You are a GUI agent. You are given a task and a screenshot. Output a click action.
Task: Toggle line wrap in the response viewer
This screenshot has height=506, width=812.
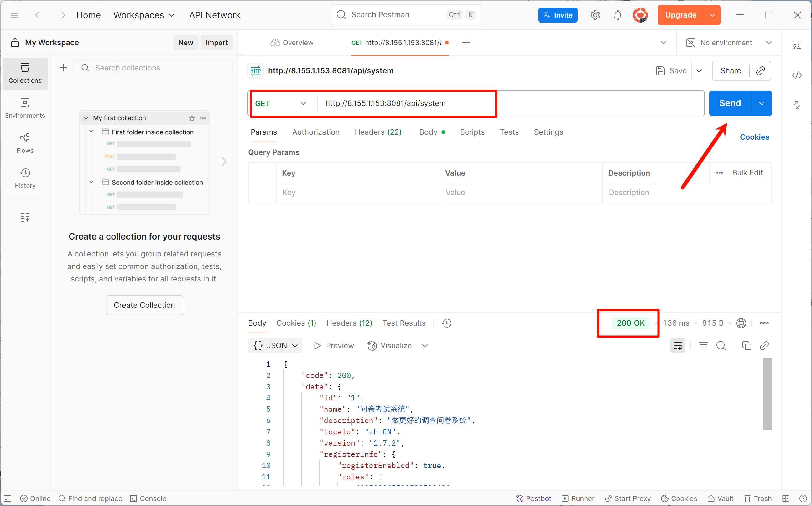pyautogui.click(x=678, y=346)
